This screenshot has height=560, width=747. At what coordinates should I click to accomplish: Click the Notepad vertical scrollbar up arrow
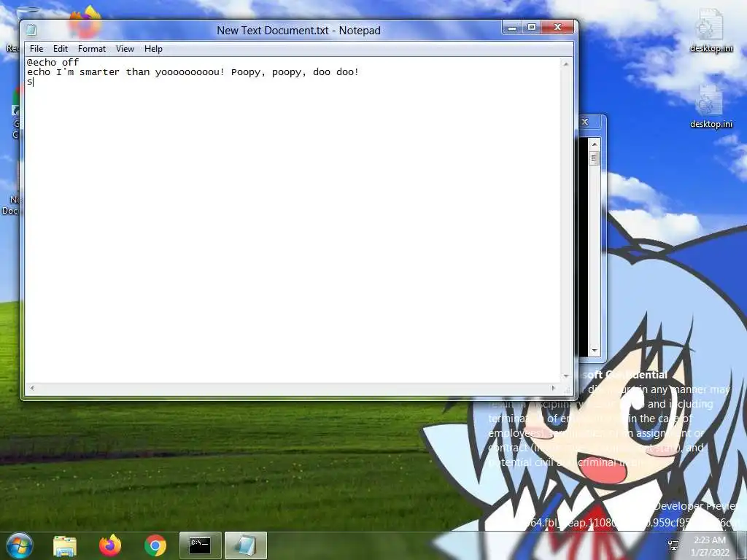coord(566,64)
